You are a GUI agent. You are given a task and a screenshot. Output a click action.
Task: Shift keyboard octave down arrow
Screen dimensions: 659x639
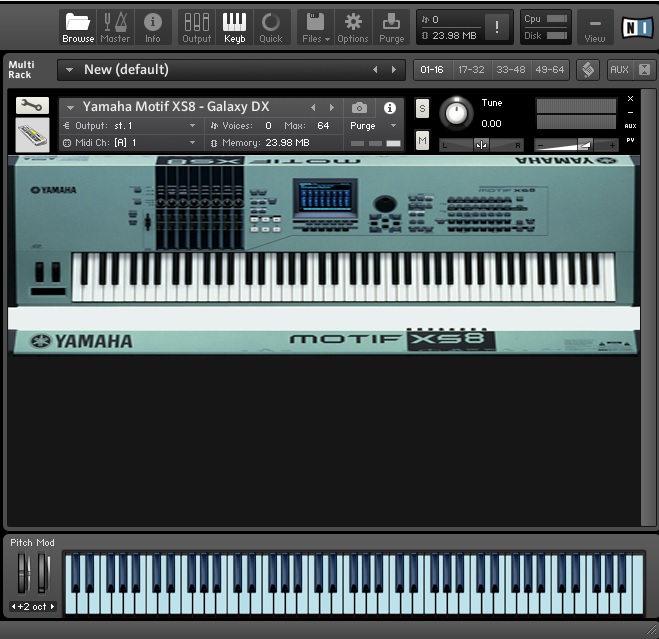[x=13, y=607]
